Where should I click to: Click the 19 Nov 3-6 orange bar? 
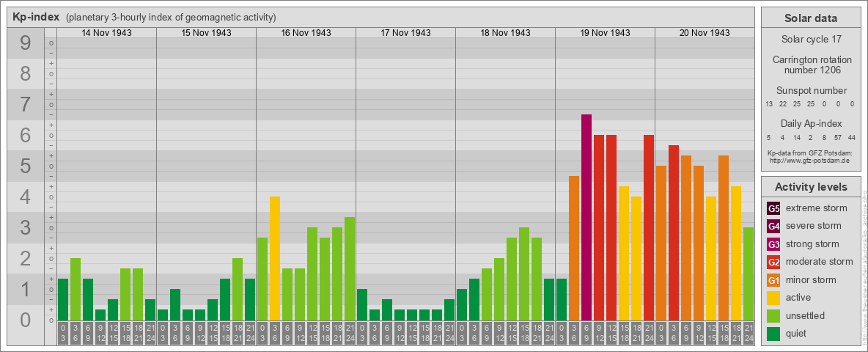[574, 248]
